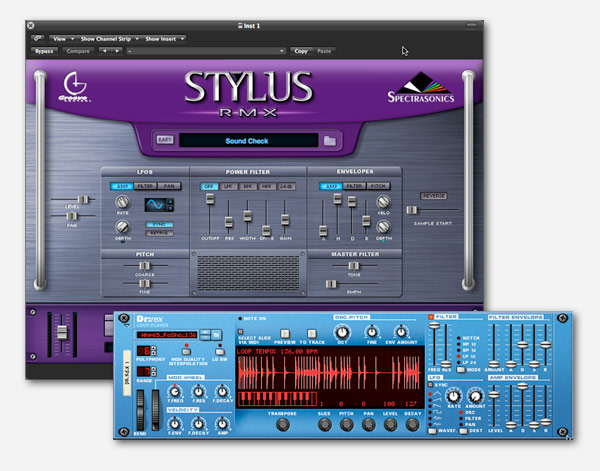Image resolution: width=600 pixels, height=471 pixels.
Task: Select the Envelopes Pitch tab
Action: (x=378, y=186)
